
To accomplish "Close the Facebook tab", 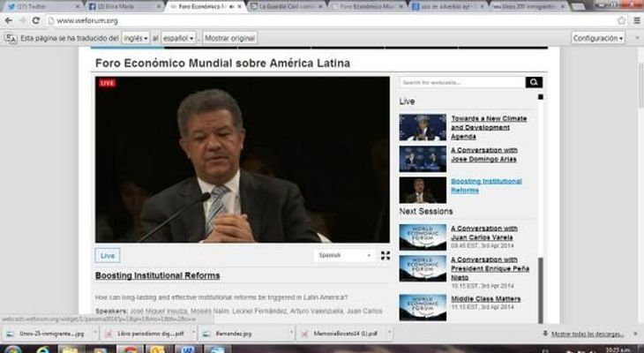I will 159,6.
